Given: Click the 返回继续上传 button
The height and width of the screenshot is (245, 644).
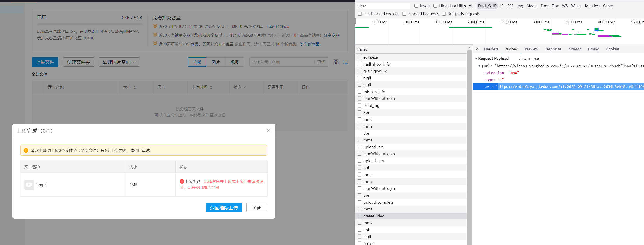Looking at the screenshot, I should tap(224, 208).
